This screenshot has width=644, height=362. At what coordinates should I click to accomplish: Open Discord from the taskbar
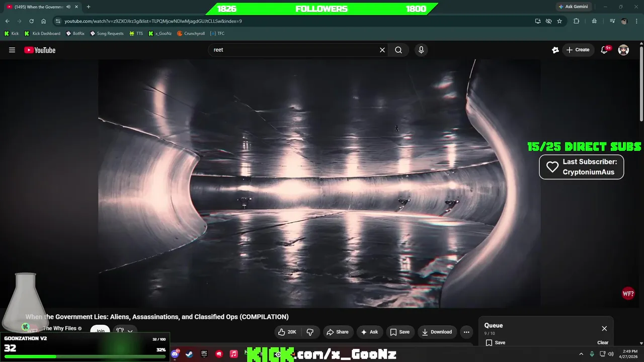pyautogui.click(x=175, y=354)
